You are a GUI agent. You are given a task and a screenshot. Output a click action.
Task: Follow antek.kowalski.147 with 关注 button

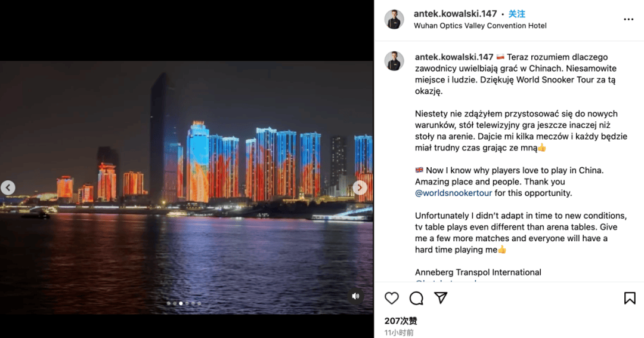tap(516, 14)
